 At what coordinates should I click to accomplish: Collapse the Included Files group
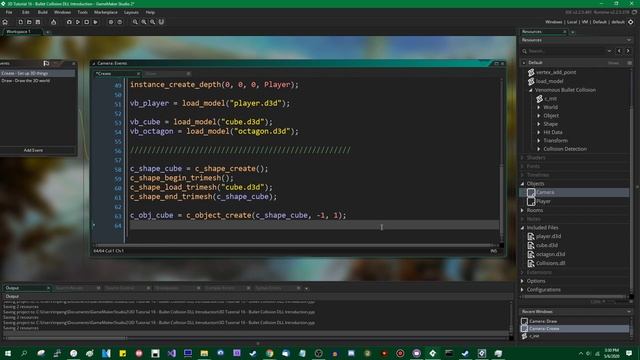tap(522, 228)
